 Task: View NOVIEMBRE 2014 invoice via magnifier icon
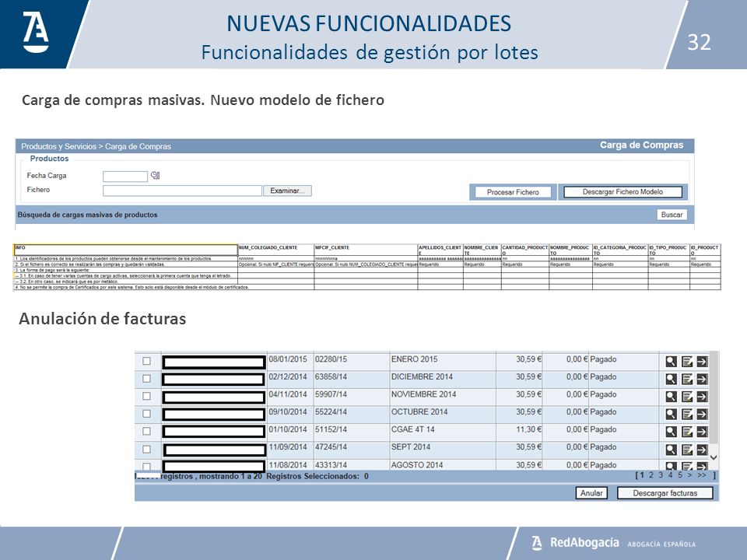tap(671, 397)
